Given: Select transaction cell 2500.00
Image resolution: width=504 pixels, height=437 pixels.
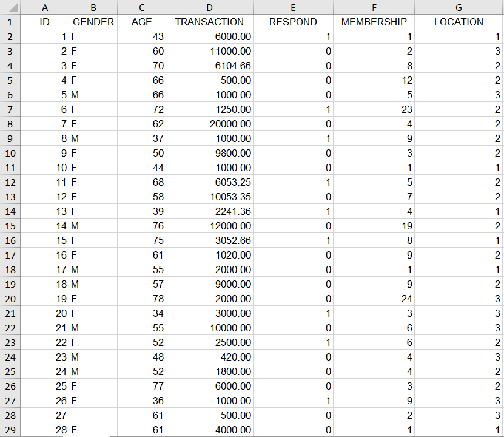Looking at the screenshot, I should pos(209,342).
